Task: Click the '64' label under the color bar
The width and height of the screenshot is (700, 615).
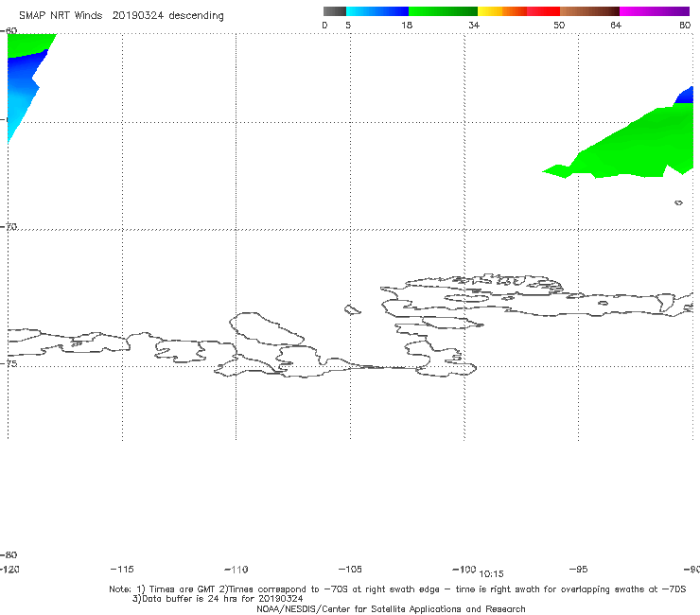Action: click(616, 26)
